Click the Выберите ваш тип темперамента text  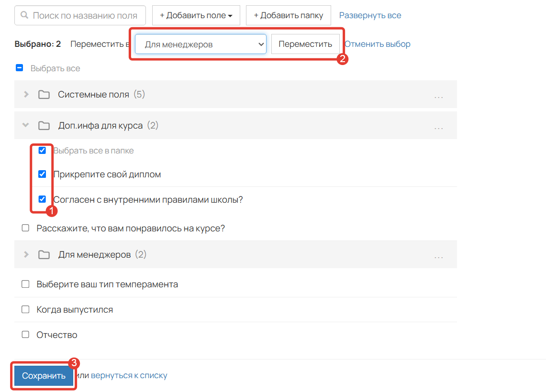(x=107, y=284)
